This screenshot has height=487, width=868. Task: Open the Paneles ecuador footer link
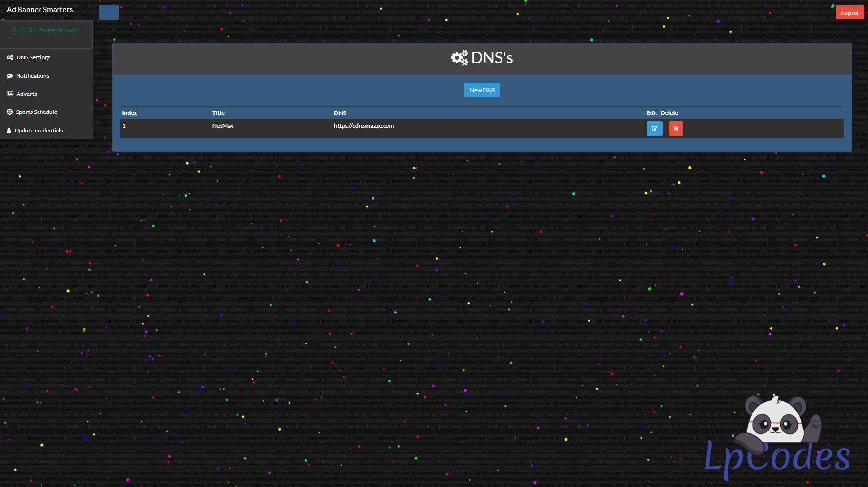click(x=58, y=30)
